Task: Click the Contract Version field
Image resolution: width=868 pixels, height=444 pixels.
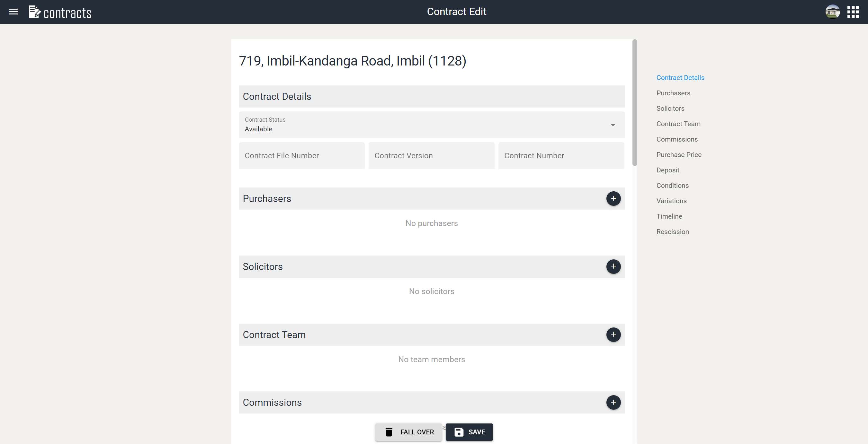Action: [x=431, y=156]
